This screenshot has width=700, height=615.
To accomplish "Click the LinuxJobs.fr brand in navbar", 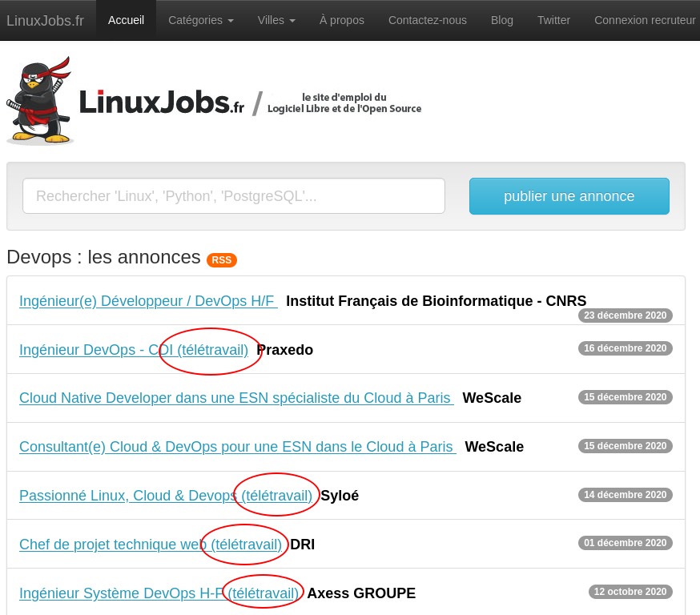I will tap(45, 21).
